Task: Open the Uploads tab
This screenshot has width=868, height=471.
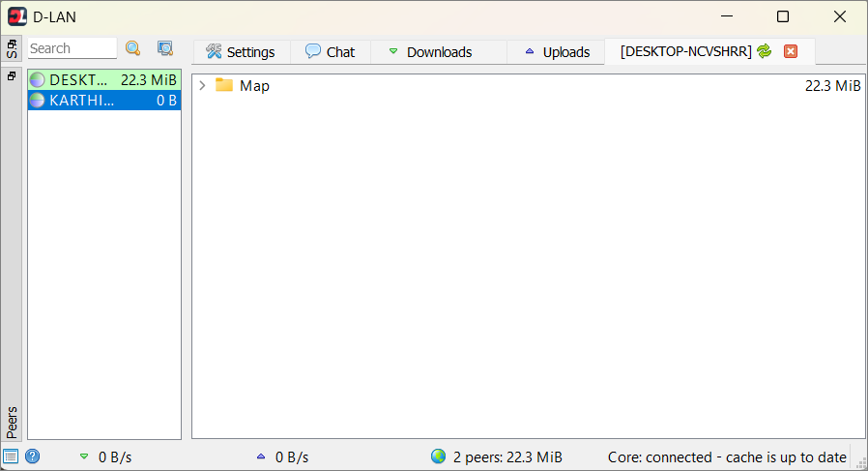Action: point(556,52)
